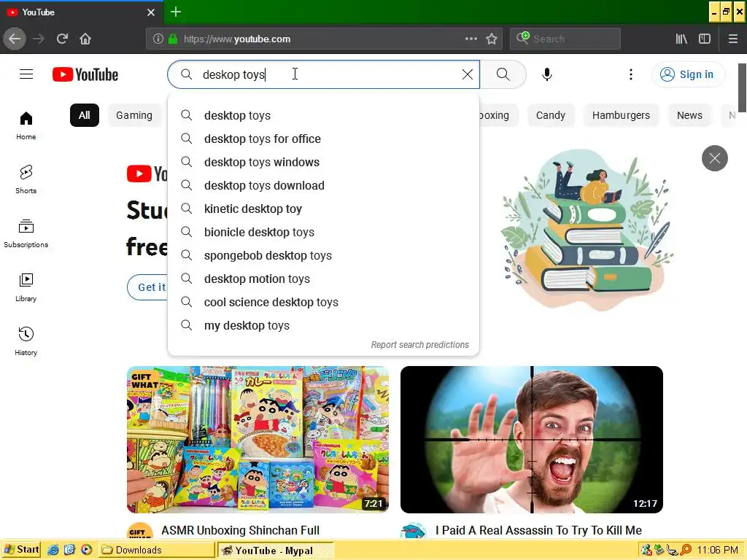Open History in sidebar

(x=26, y=341)
